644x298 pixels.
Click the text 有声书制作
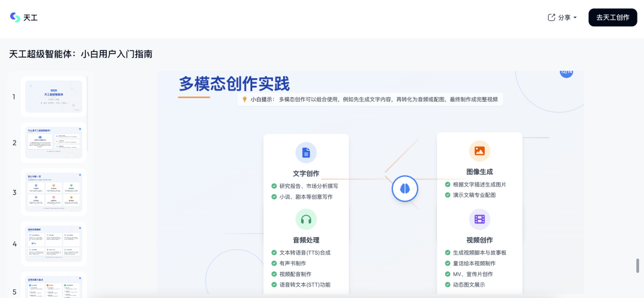click(x=292, y=263)
